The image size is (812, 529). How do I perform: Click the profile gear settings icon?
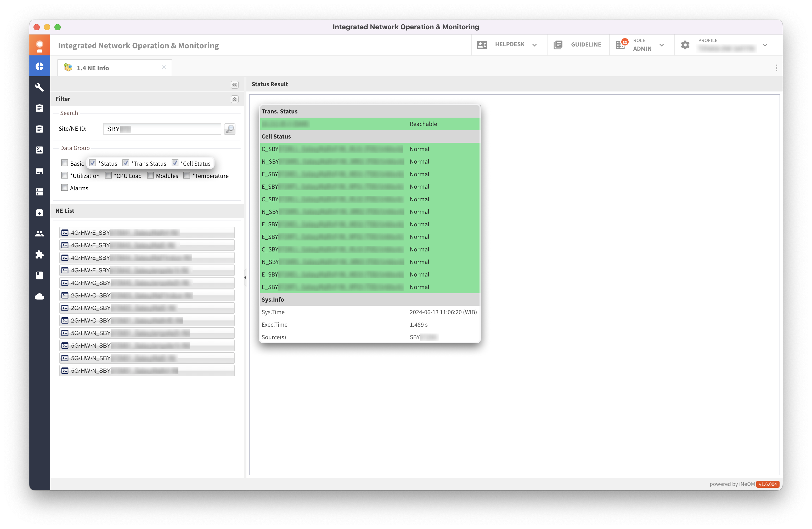tap(685, 45)
